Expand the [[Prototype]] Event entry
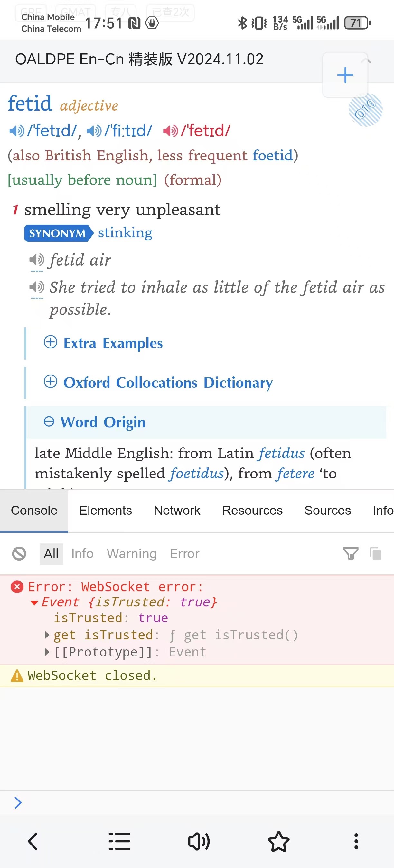Image resolution: width=394 pixels, height=868 pixels. click(x=47, y=652)
